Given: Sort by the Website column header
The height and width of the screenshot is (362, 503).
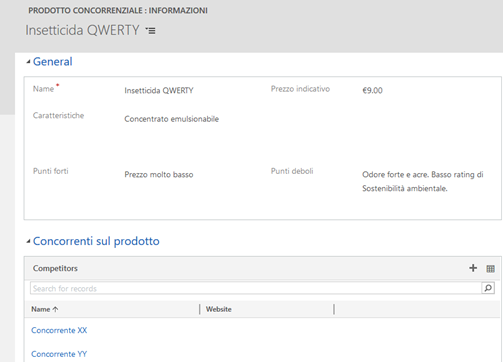Looking at the screenshot, I should [219, 309].
